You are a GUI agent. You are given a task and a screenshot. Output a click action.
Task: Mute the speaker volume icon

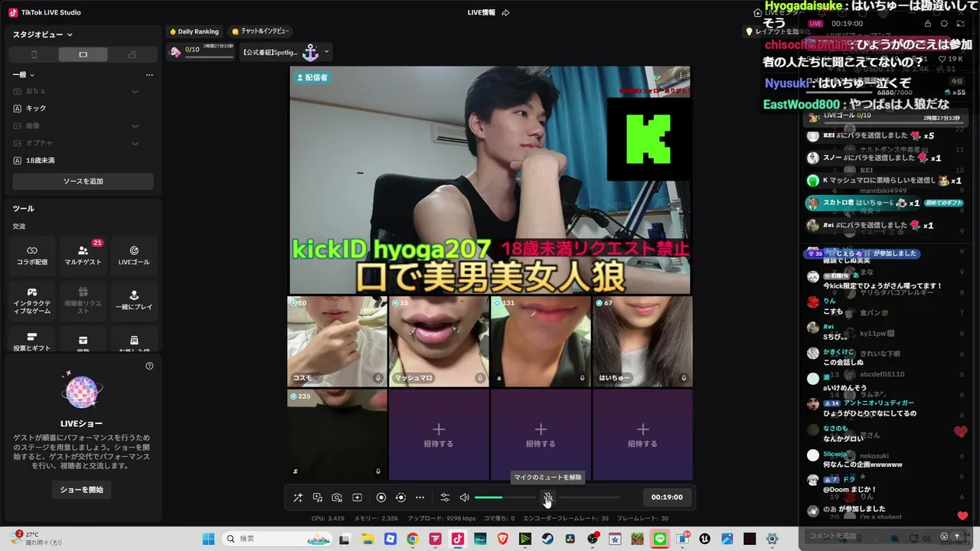coord(464,497)
